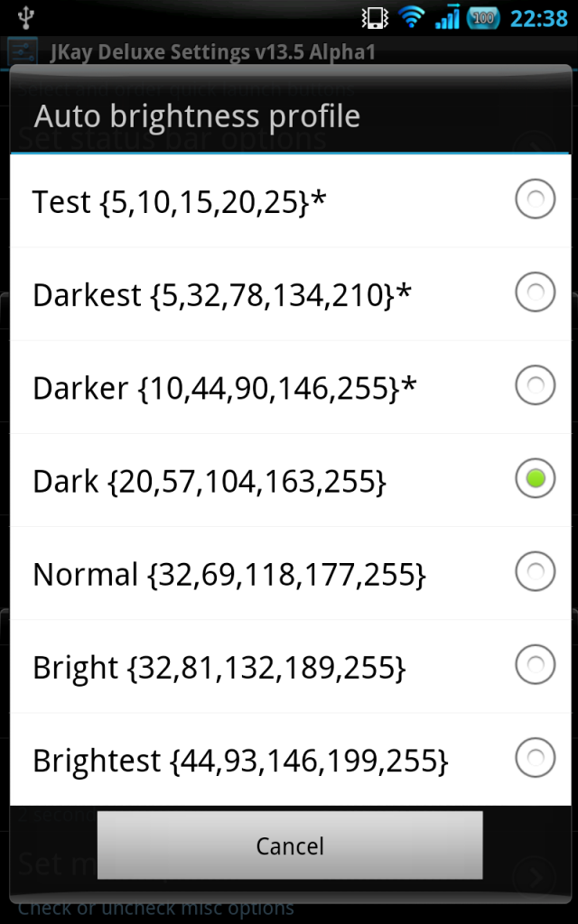
Task: Select the Bright profile radio button
Action: click(535, 664)
